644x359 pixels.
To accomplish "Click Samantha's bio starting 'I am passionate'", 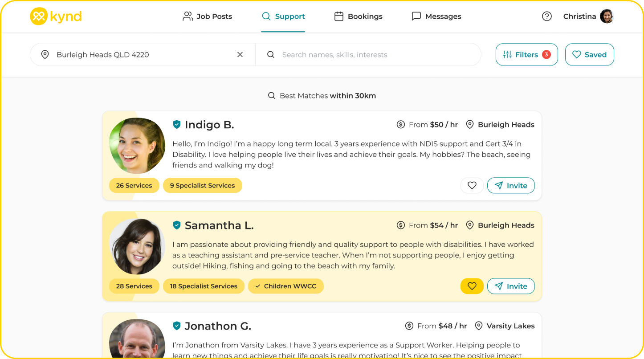I will tap(353, 255).
